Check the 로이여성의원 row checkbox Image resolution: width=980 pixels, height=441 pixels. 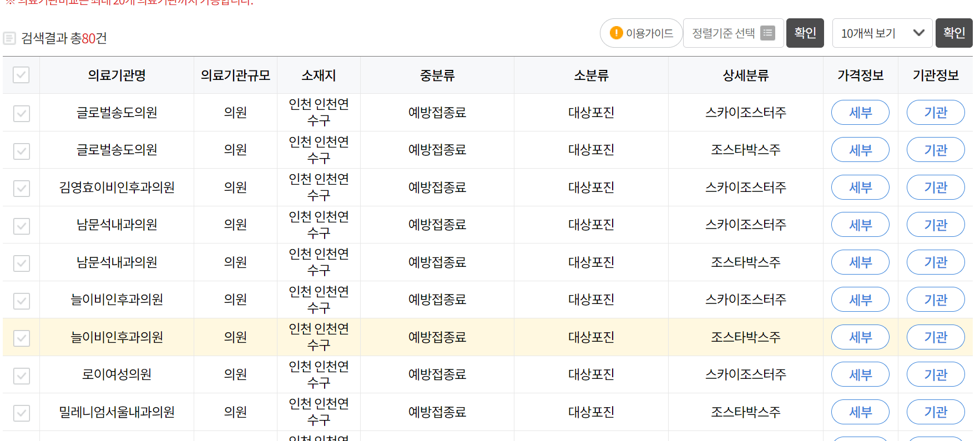22,376
